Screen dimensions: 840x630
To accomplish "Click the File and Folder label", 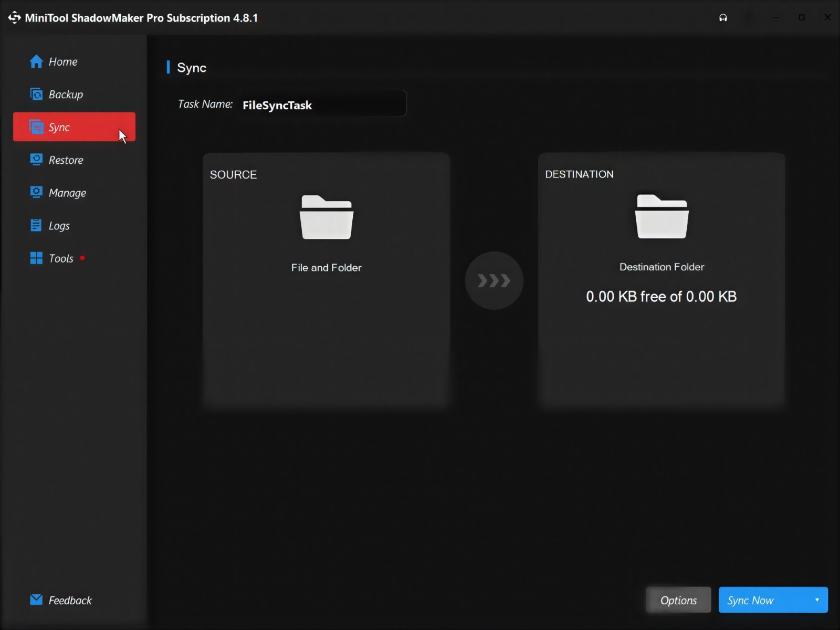I will click(x=326, y=268).
